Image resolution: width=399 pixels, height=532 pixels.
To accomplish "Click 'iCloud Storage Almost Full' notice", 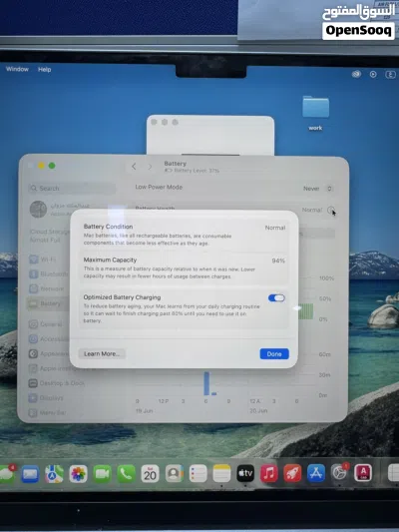I will [50, 236].
